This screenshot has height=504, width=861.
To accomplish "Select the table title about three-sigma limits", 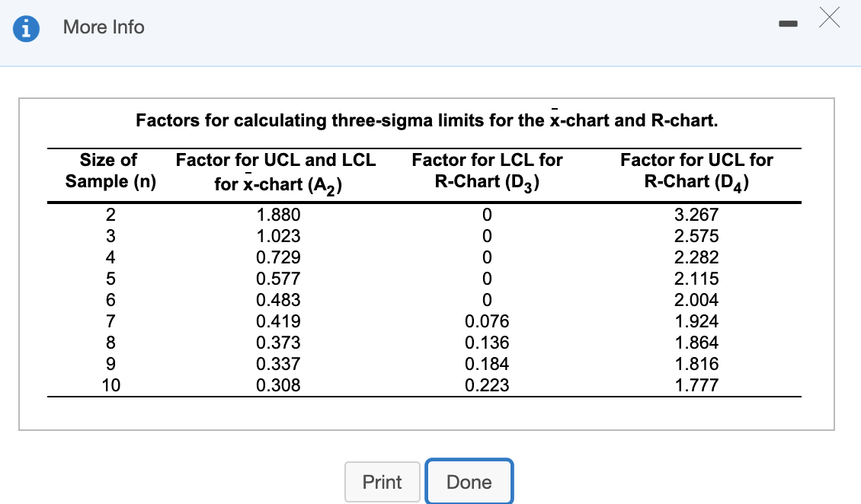I will point(427,120).
